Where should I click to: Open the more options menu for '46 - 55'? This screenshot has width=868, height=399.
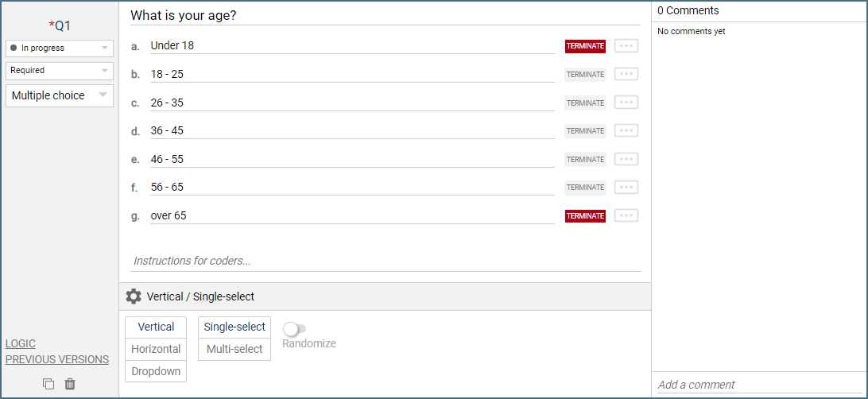coord(626,159)
